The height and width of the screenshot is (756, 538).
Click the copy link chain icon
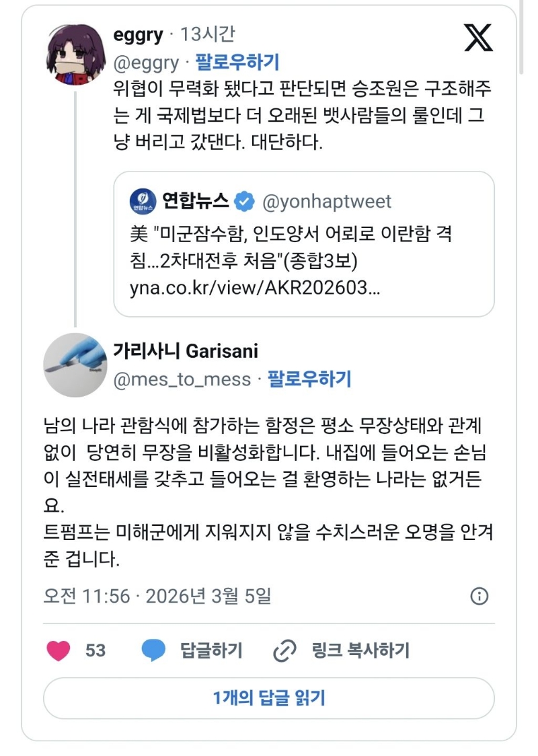(284, 650)
